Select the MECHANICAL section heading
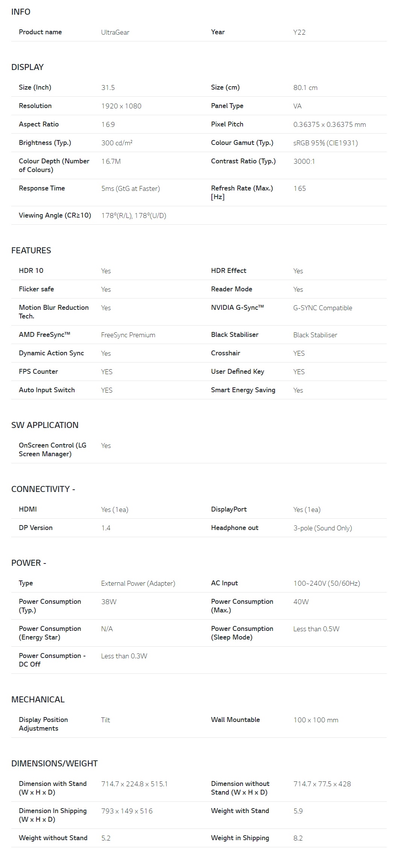The height and width of the screenshot is (868, 398). click(38, 700)
